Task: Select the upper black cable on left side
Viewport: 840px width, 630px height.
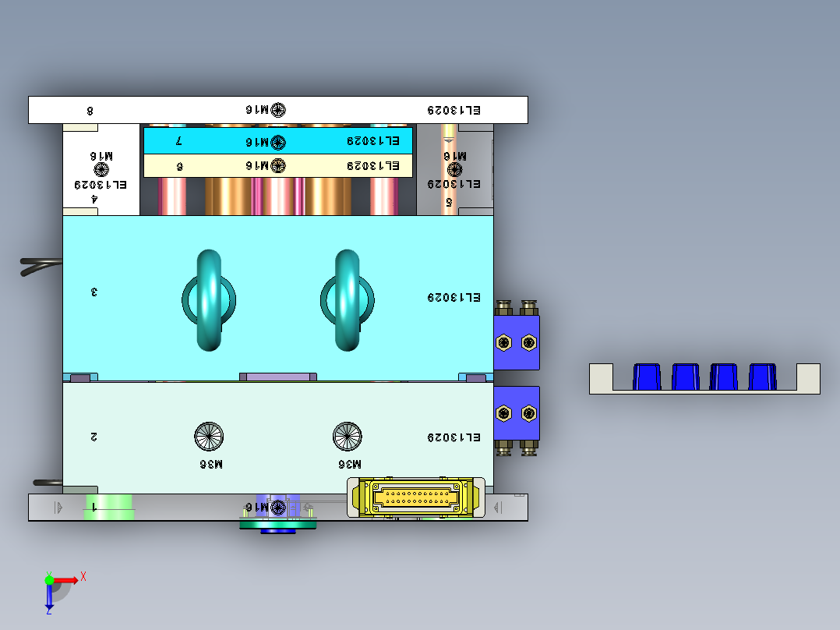Action: [41, 265]
